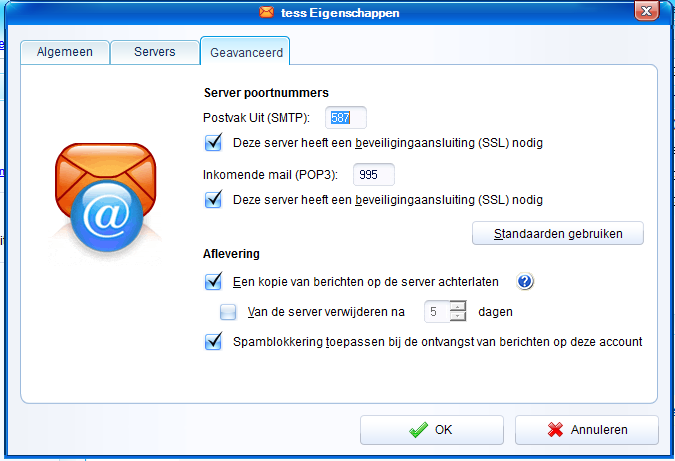Disable the Spamblokkering toepassen checkbox
This screenshot has width=675, height=461.
point(213,341)
